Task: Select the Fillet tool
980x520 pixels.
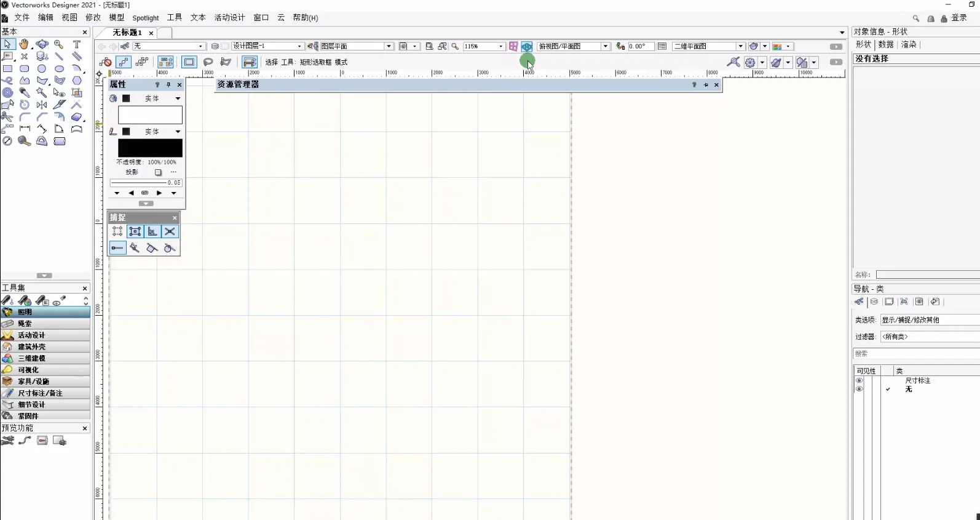Action: click(x=24, y=116)
